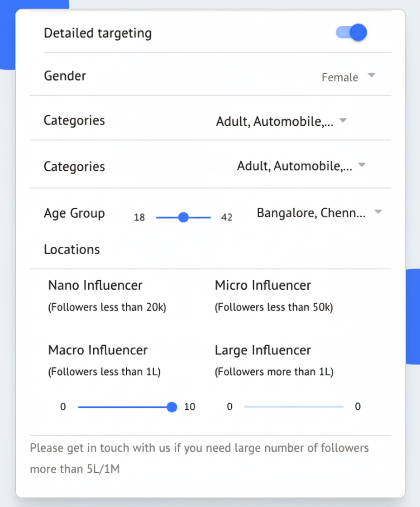Click the Age Group slider handle

183,218
